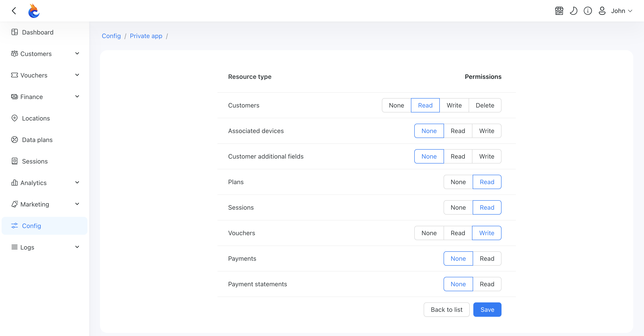Image resolution: width=644 pixels, height=336 pixels.
Task: Expand the Marketing sidebar chevron
Action: pyautogui.click(x=77, y=204)
